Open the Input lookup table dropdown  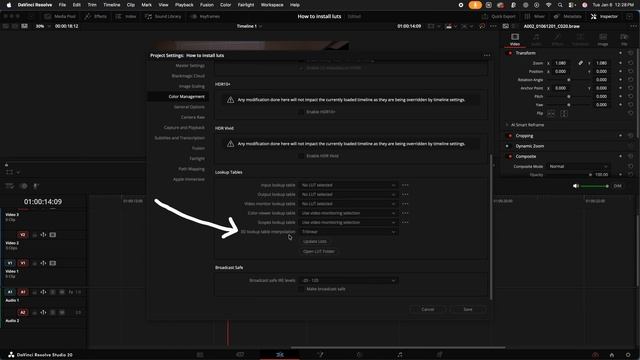(348, 185)
